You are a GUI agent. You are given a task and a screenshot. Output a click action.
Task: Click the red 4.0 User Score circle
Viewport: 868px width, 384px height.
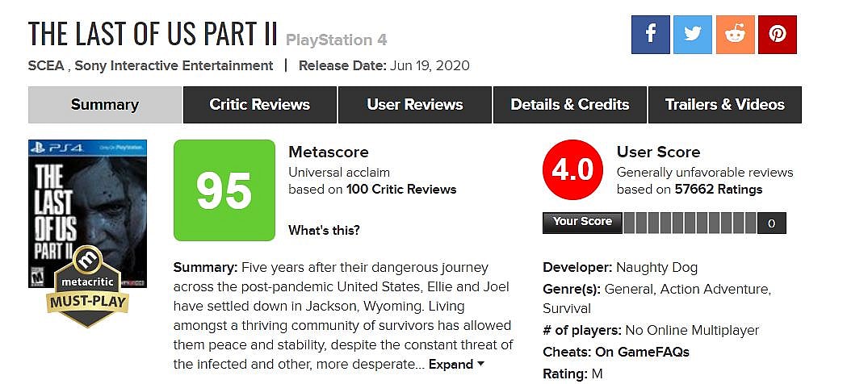tap(572, 170)
